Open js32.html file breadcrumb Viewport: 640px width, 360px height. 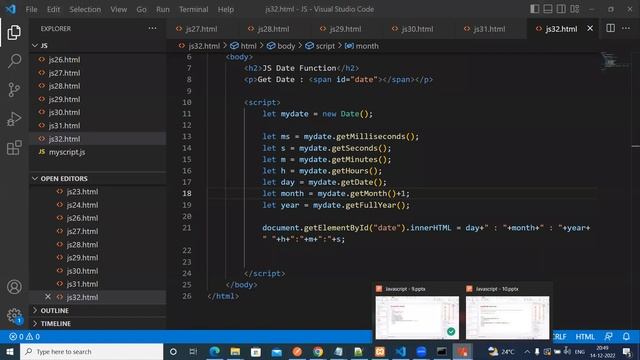pyautogui.click(x=199, y=46)
